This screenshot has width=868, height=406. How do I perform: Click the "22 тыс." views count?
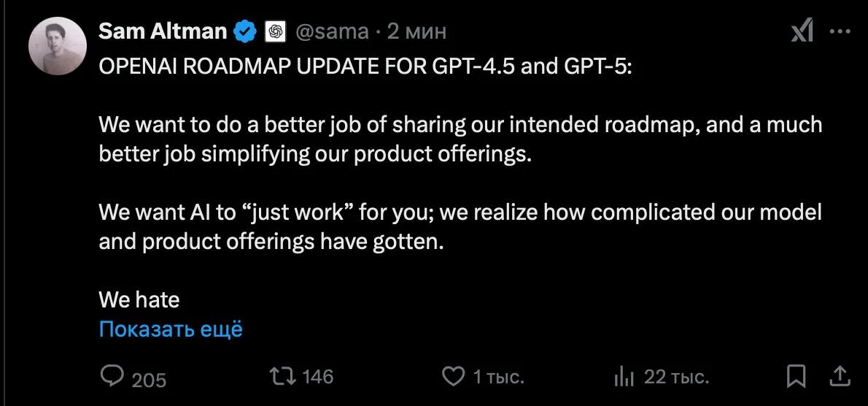pos(677,378)
